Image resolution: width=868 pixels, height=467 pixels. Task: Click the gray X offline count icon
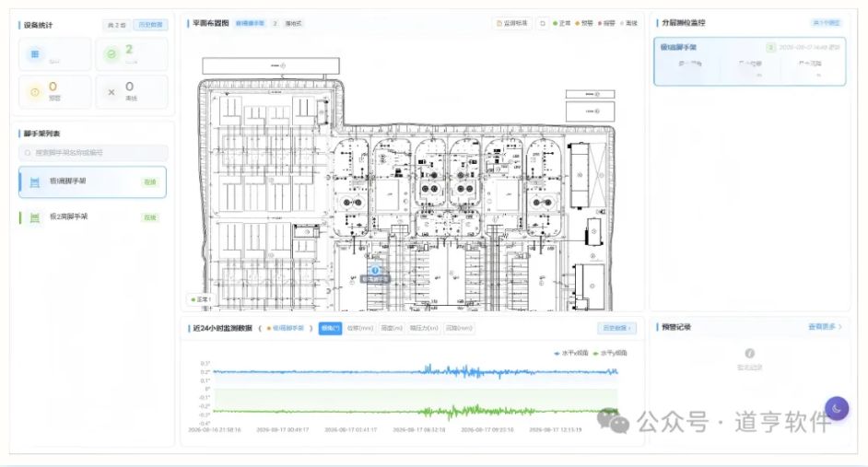(111, 92)
